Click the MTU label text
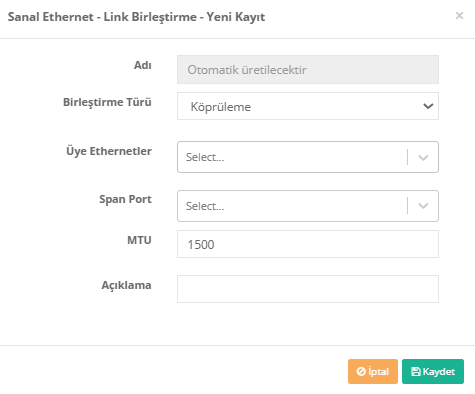 point(139,240)
